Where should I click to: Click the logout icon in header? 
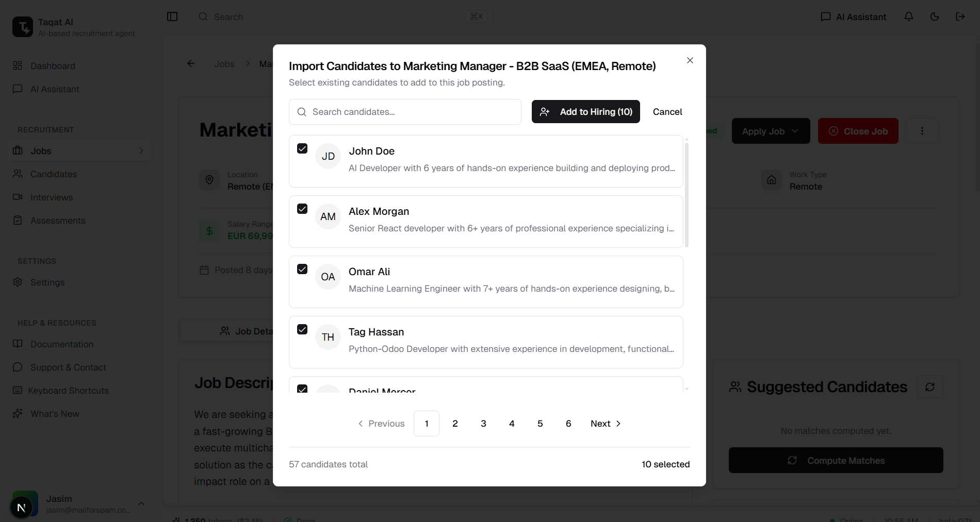tap(960, 16)
